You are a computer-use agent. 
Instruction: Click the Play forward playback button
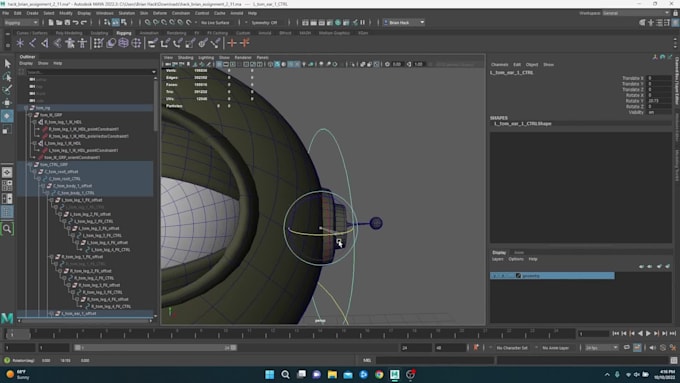tap(648, 334)
